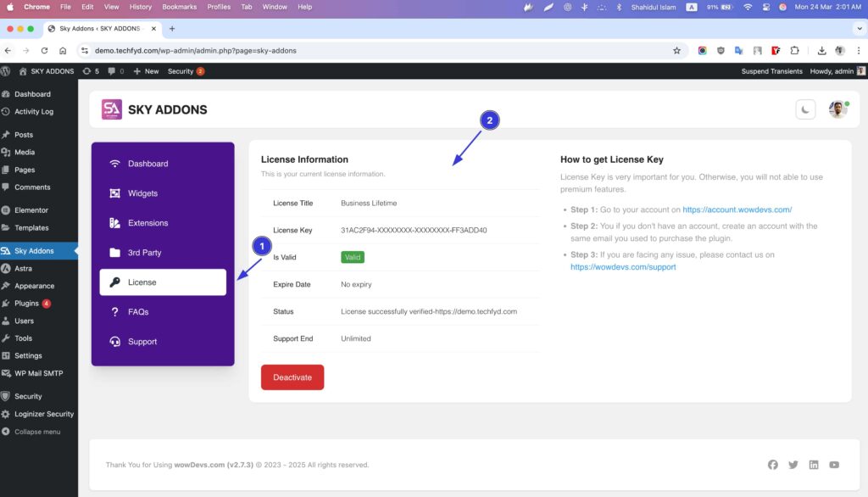Open the Chrome extensions puzzle icon

794,50
